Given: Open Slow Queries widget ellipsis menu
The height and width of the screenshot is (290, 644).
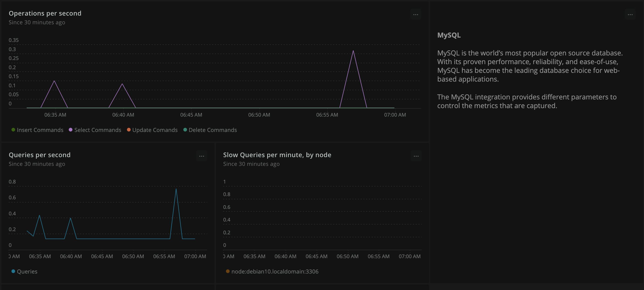Looking at the screenshot, I should coord(416,156).
